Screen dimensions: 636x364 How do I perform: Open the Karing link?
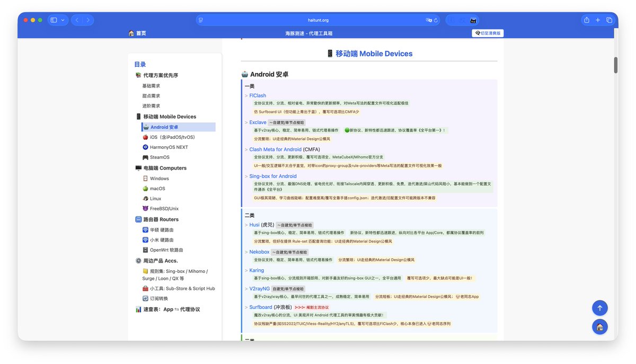pos(257,270)
